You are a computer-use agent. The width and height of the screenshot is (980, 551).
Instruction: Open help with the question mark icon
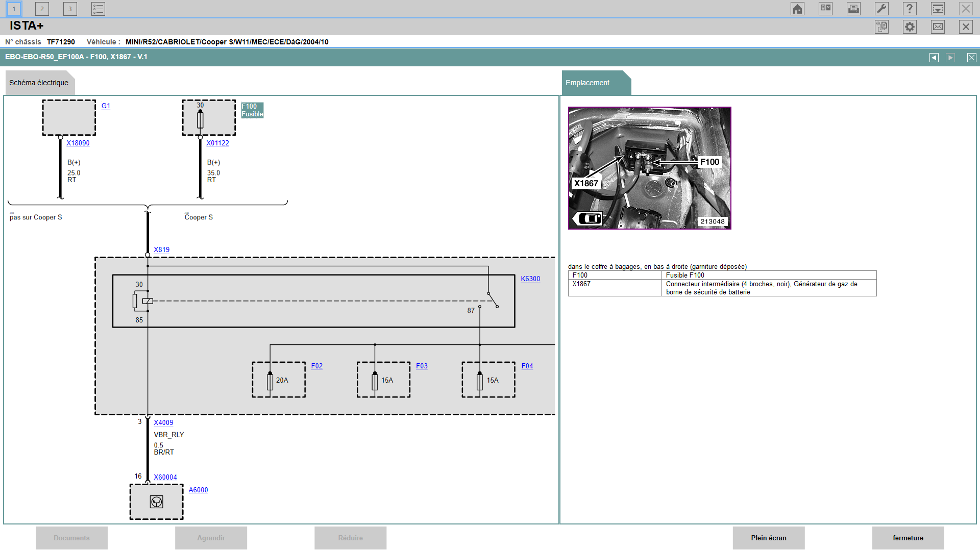910,9
